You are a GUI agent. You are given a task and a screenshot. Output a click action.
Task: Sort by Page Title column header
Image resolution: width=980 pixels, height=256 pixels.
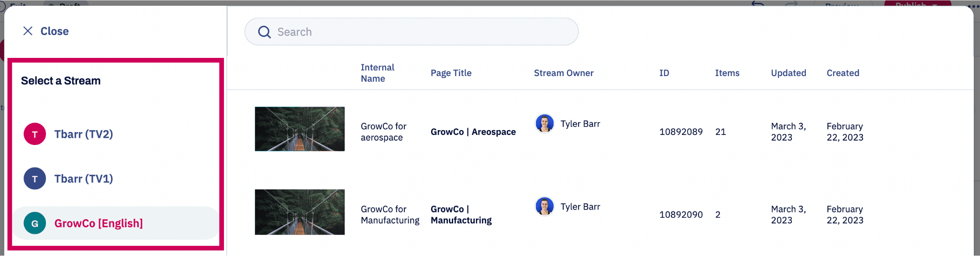click(451, 73)
